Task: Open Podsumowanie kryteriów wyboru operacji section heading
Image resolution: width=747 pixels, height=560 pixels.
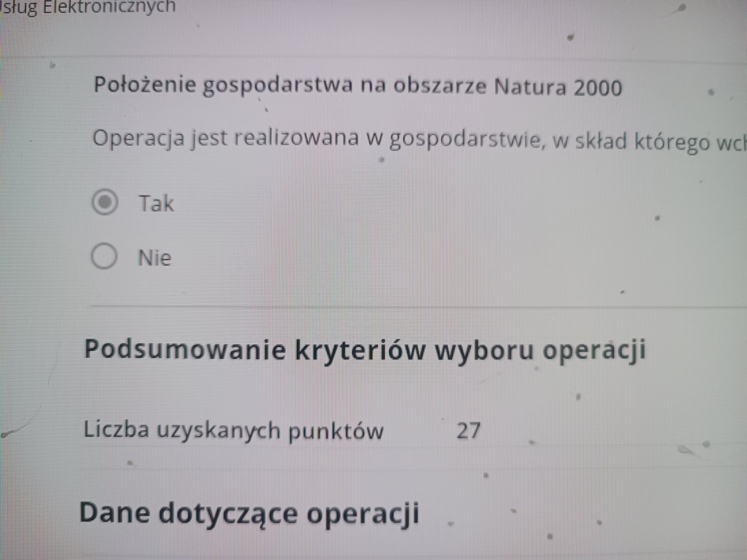Action: point(365,350)
